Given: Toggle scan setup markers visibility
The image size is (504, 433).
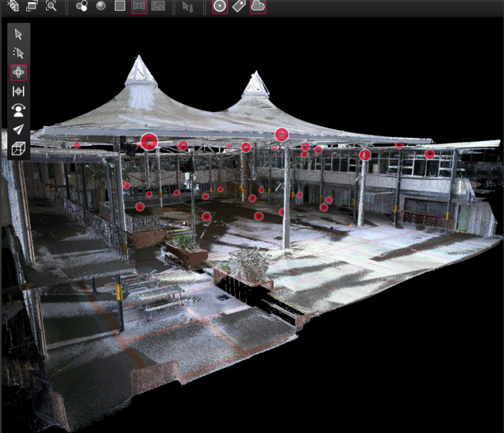Looking at the screenshot, I should click(x=220, y=6).
